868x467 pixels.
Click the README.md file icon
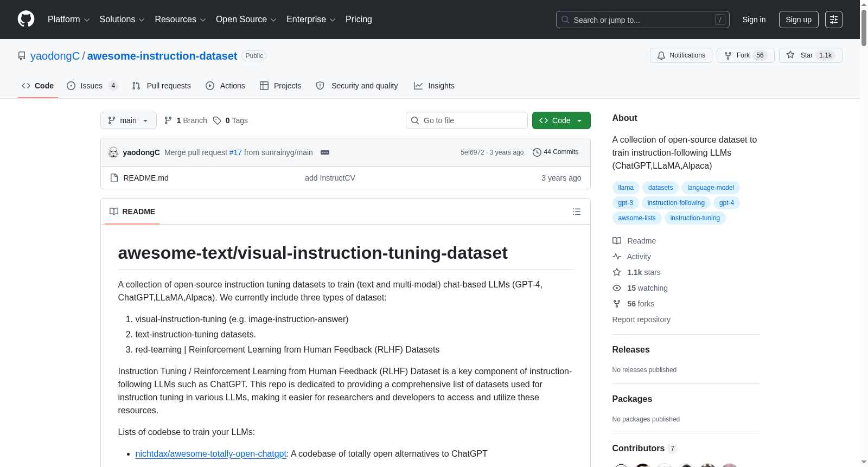[x=114, y=178]
